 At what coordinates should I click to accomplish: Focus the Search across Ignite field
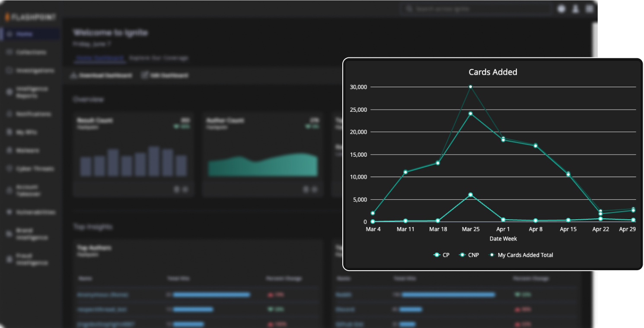(476, 9)
